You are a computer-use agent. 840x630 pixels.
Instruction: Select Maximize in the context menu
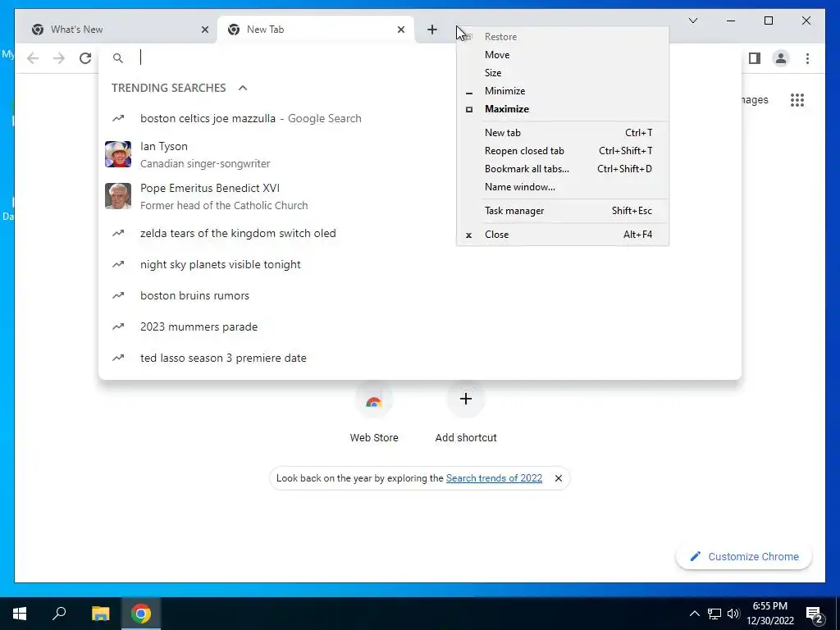click(563, 109)
